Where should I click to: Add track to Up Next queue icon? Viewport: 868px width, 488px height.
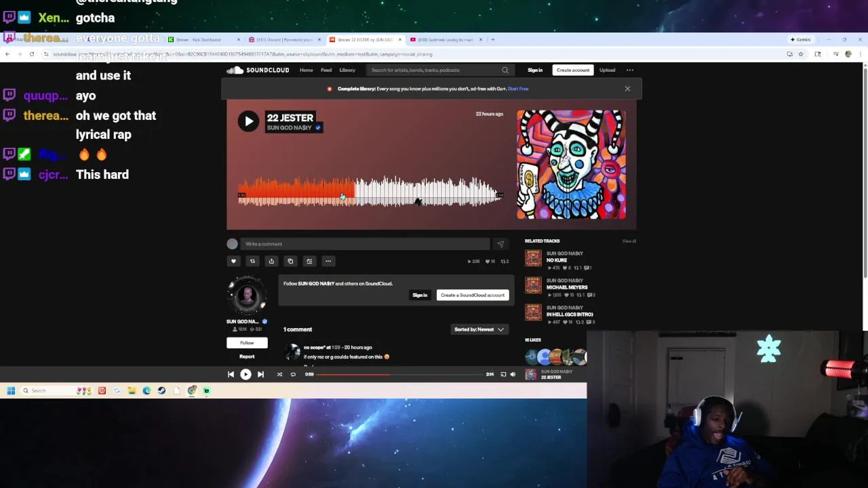[x=309, y=261]
